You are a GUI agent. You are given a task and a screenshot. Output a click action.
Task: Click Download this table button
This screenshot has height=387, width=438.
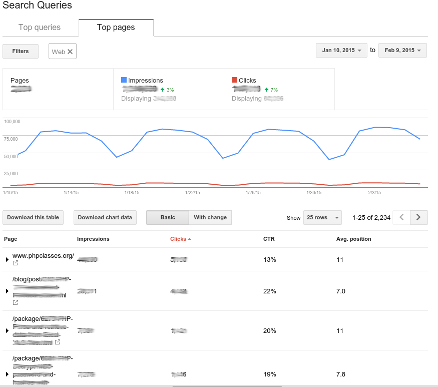(x=33, y=217)
